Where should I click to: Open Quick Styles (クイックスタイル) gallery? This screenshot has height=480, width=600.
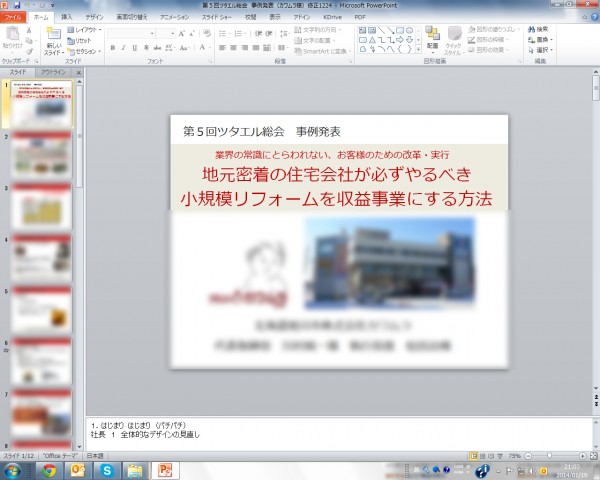tap(454, 41)
